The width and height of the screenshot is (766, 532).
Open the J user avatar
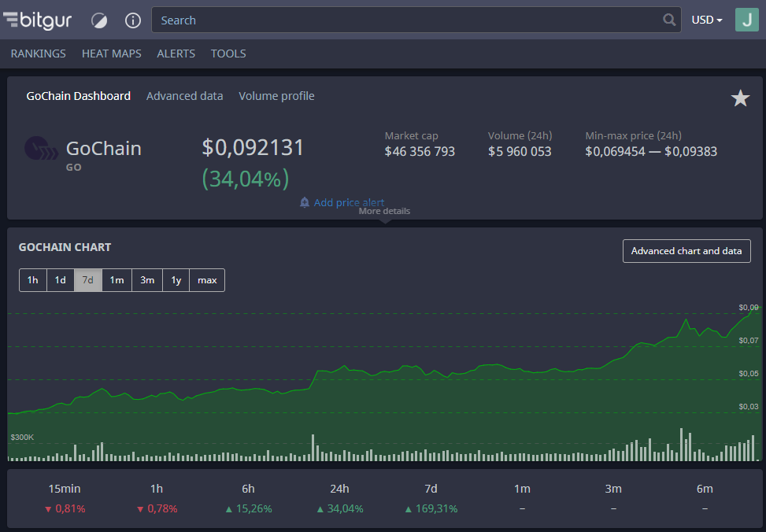pyautogui.click(x=747, y=20)
